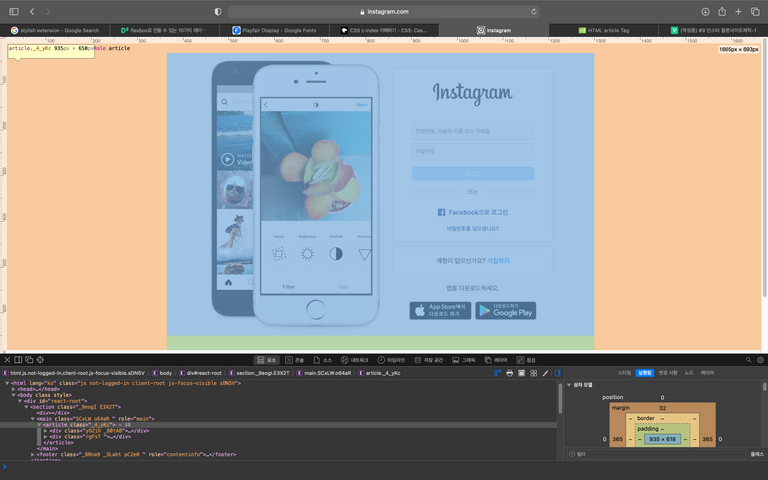
Task: Open the Elements tab in inspector
Action: click(x=266, y=360)
